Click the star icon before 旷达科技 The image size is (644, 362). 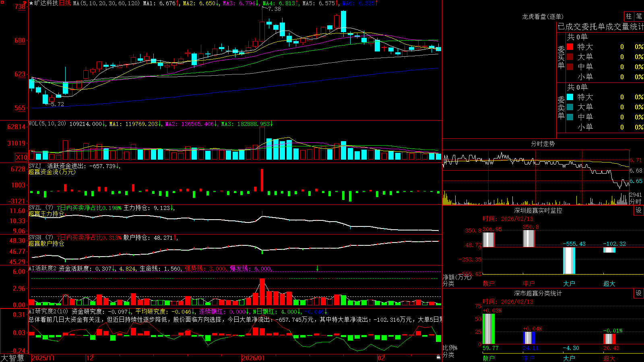tap(31, 3)
